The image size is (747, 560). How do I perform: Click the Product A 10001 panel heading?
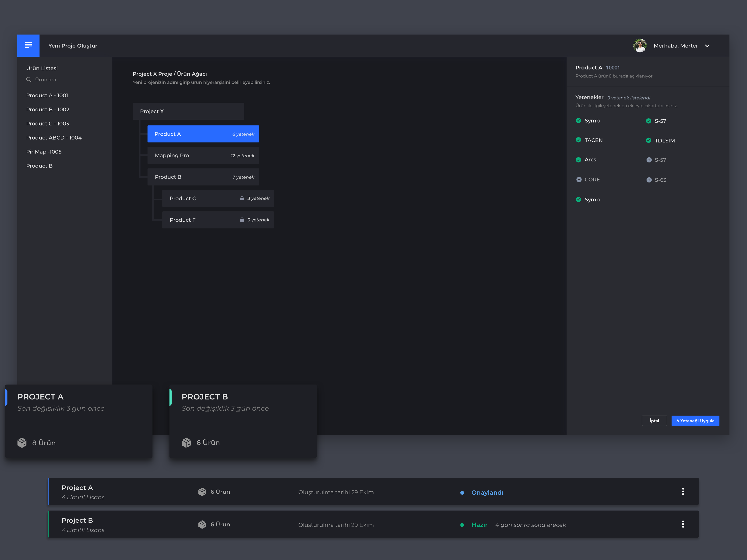click(x=597, y=68)
